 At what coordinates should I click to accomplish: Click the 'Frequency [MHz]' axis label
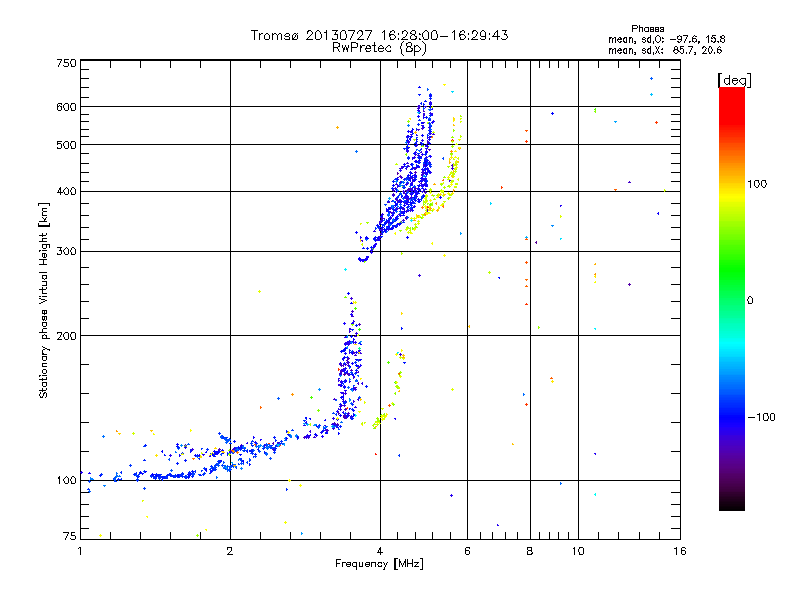point(379,564)
